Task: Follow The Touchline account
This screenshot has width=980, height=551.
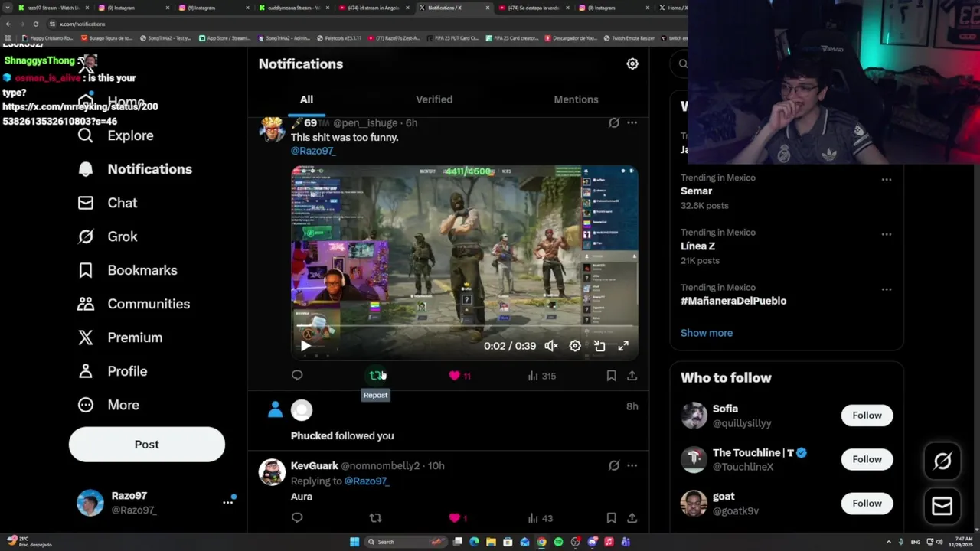Action: click(x=867, y=459)
